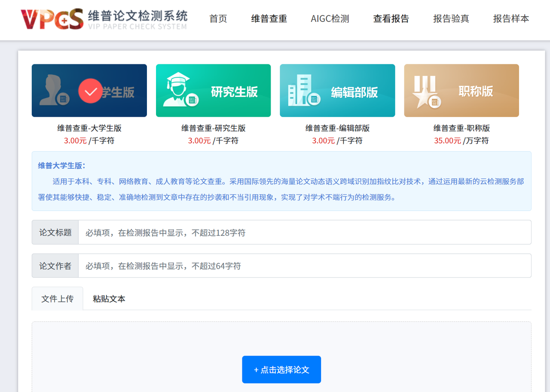Viewport: 550px width, 392px height.
Task: Select the teal 编辑部版 card
Action: (337, 91)
